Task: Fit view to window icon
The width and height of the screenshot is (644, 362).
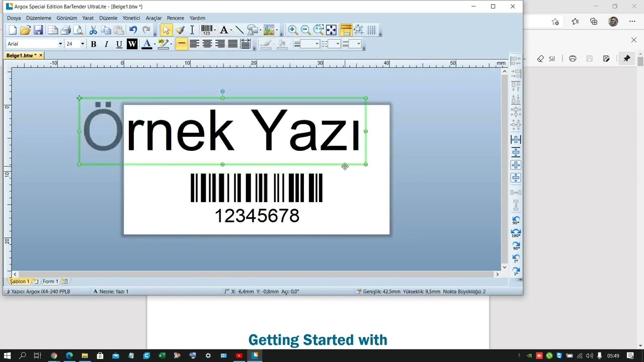Action: point(331,30)
